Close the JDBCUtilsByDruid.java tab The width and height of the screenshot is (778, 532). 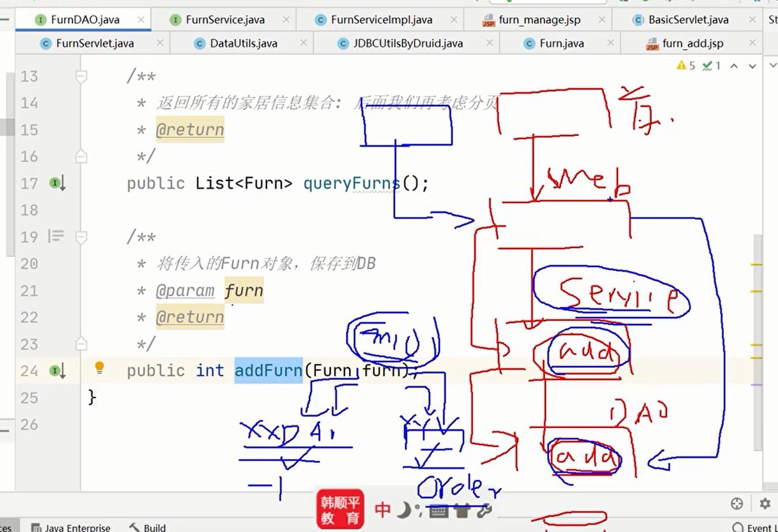[x=489, y=43]
